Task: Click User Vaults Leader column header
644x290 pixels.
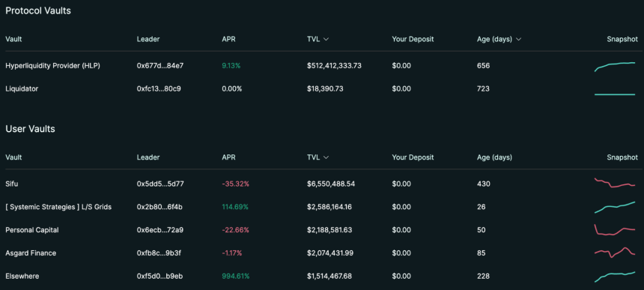Action: [148, 157]
